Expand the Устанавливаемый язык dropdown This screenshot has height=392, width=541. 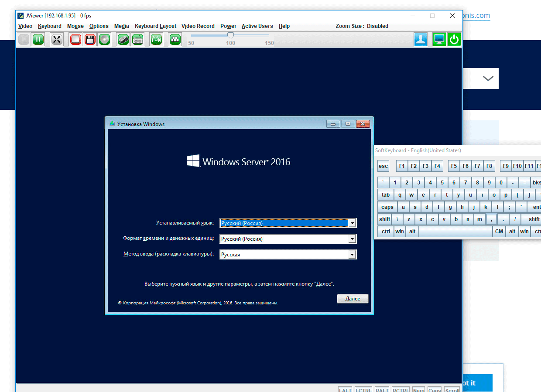pos(352,223)
